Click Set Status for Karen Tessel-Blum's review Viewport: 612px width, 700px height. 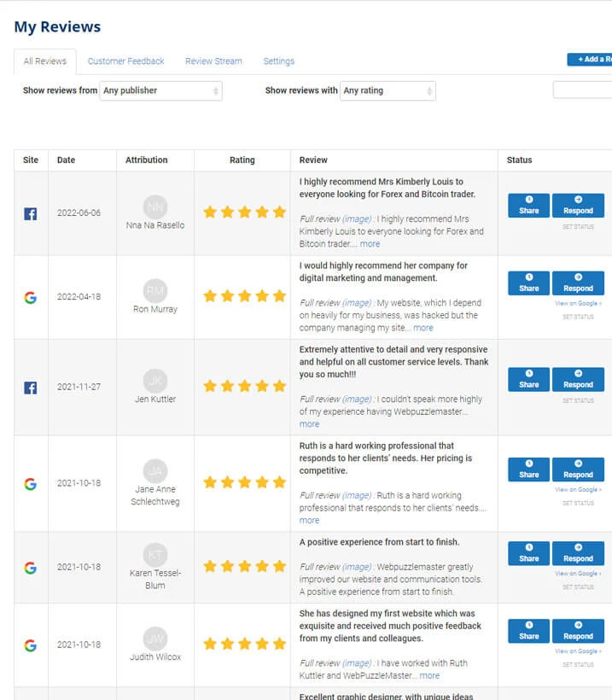578,587
